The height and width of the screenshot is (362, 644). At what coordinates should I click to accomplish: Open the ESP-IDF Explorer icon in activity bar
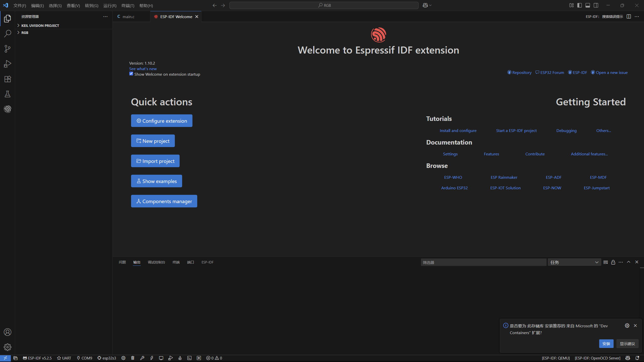(8, 109)
